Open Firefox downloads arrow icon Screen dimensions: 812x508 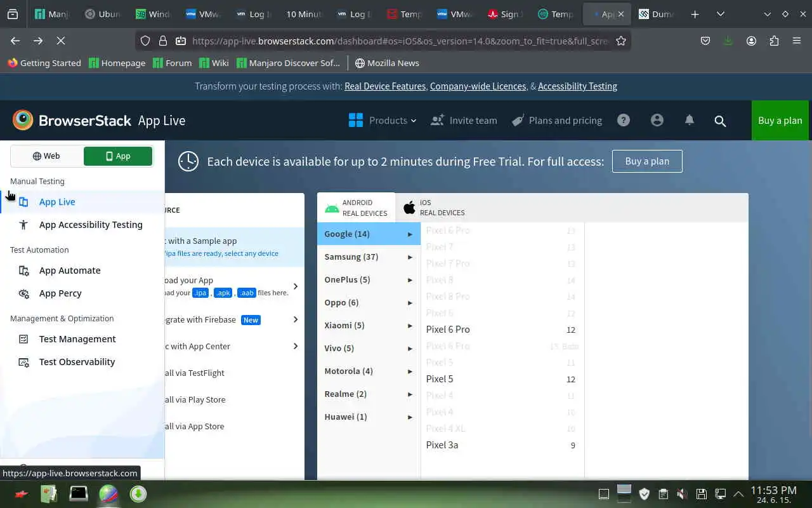tap(728, 41)
